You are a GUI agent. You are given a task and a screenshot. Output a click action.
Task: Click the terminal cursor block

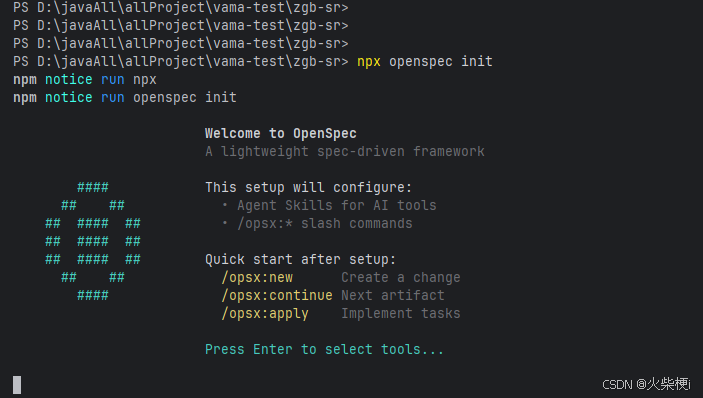[x=17, y=385]
